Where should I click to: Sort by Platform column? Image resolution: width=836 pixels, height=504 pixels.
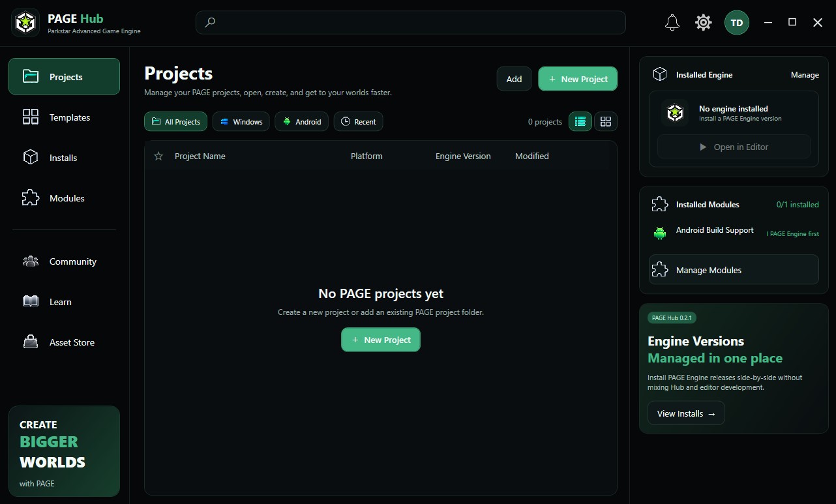click(366, 156)
